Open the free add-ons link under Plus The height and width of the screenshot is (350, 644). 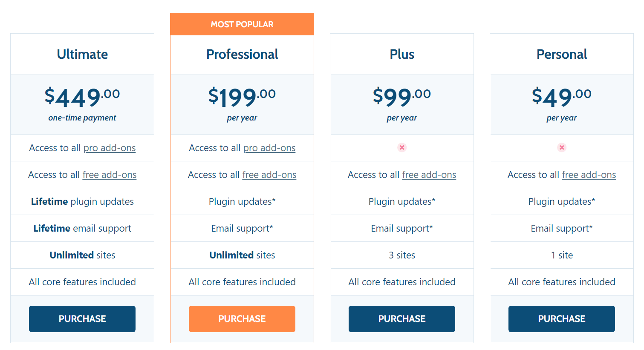[x=429, y=175]
